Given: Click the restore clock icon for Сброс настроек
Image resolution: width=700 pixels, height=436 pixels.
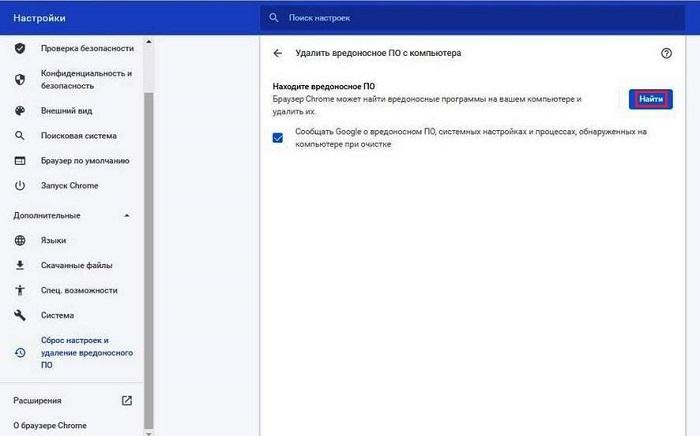Looking at the screenshot, I should (x=20, y=353).
